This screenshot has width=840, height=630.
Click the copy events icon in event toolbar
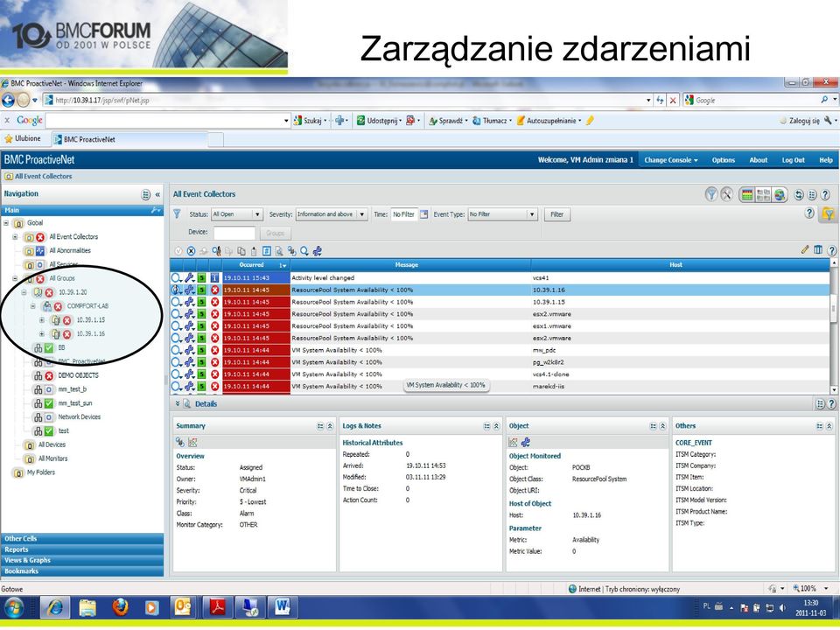(x=241, y=251)
